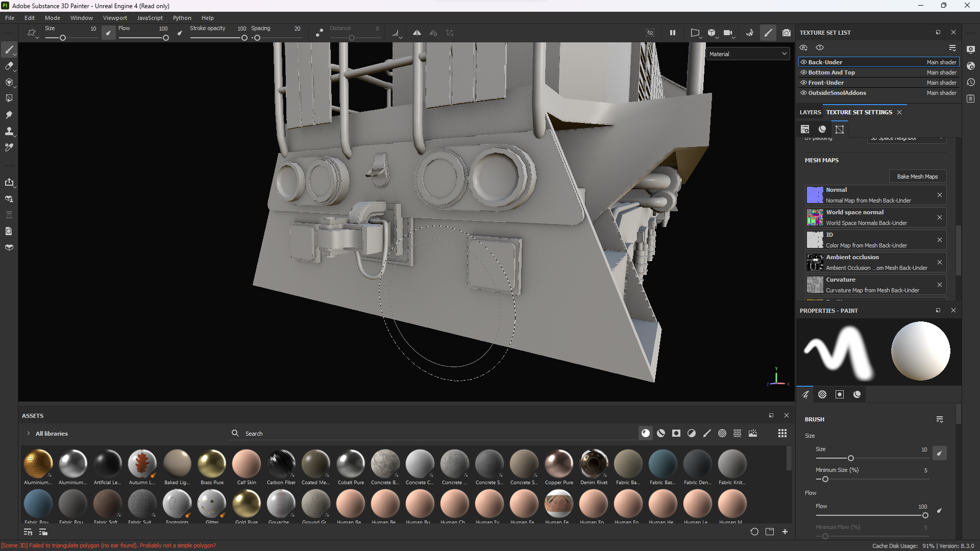Click the Bake Mesh Maps button

917,176
